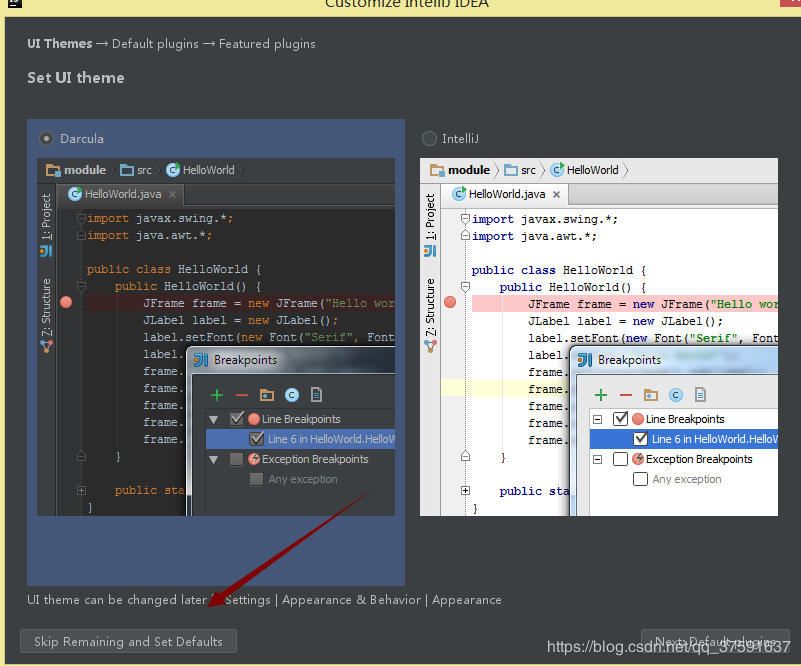Open HelloWorld.java tab in IntelliJ preview
Viewport: 801px width, 666px height.
pyautogui.click(x=507, y=194)
